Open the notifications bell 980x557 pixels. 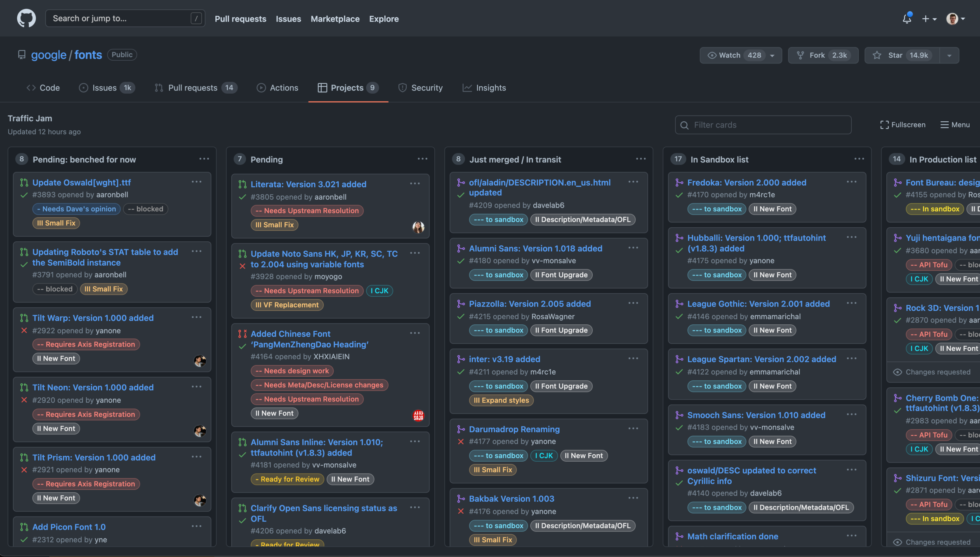[x=907, y=19]
